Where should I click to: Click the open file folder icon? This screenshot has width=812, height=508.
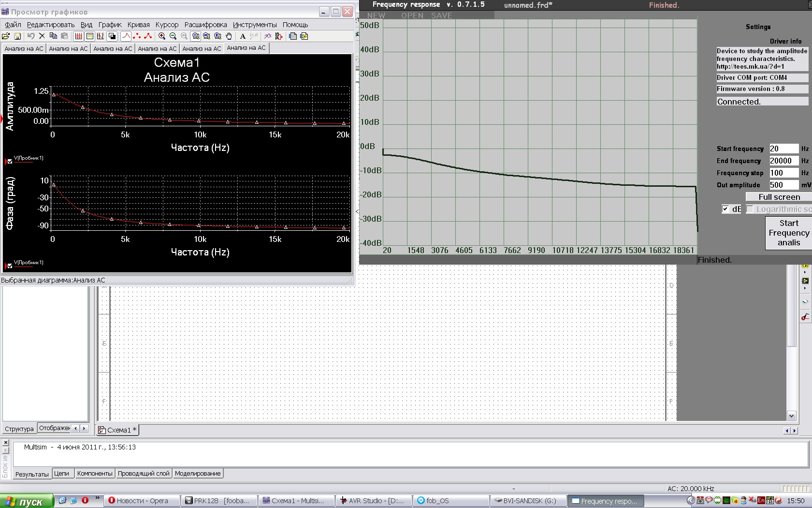6,36
